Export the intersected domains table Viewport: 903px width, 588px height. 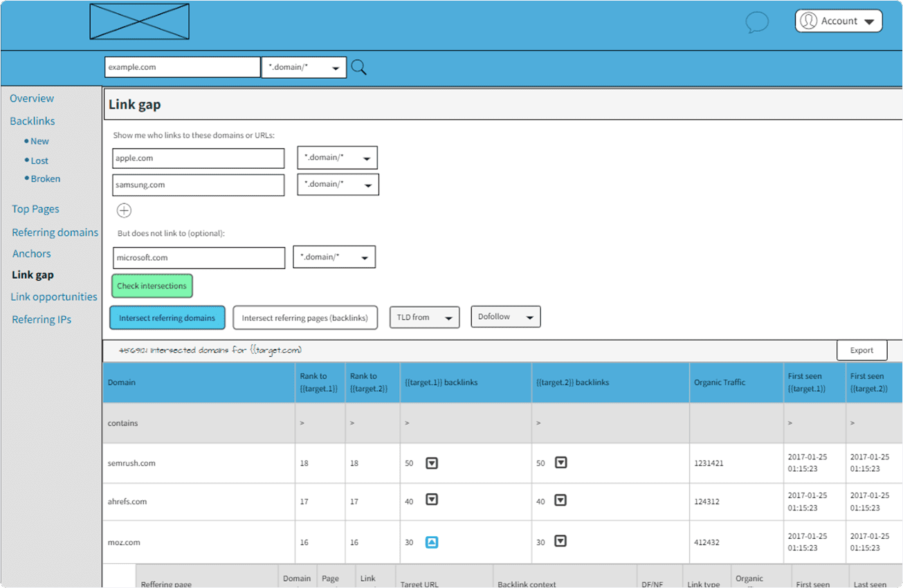[x=861, y=350]
